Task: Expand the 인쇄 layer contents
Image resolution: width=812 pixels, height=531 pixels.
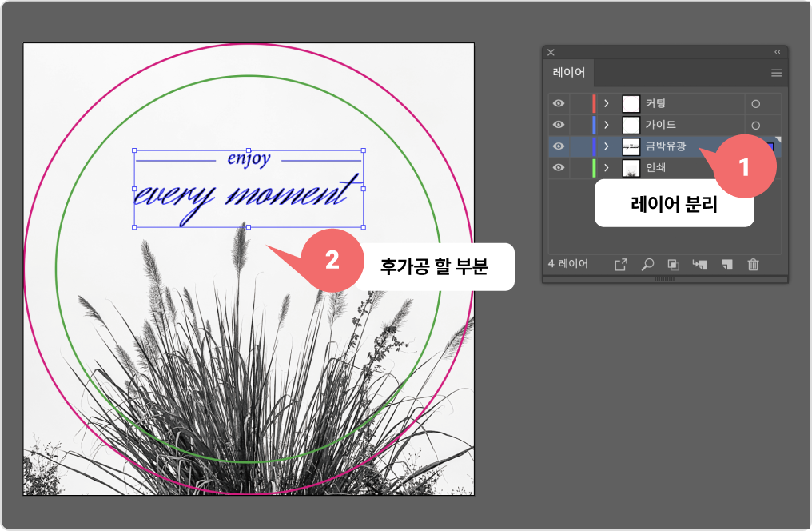Action: [606, 167]
